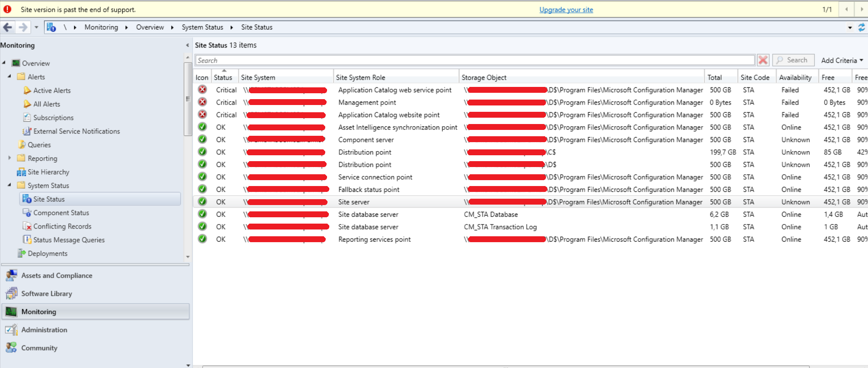Select the Service connection point row
The height and width of the screenshot is (368, 868).
tap(531, 177)
